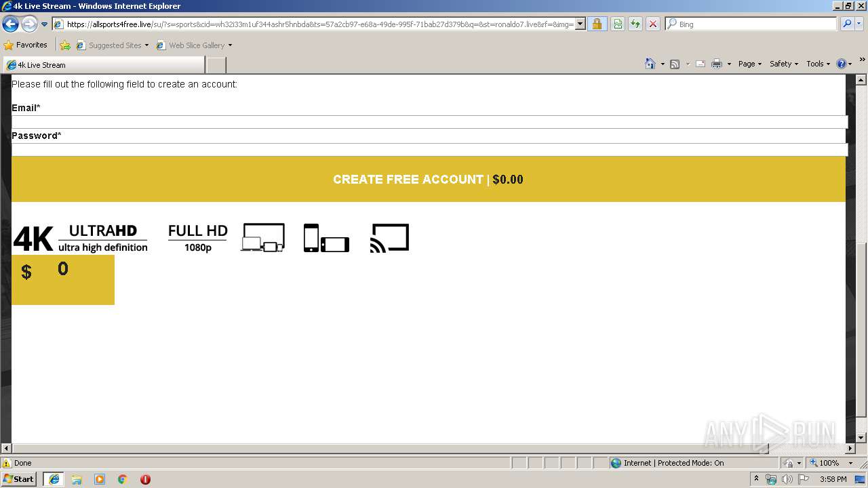This screenshot has width=868, height=488.
Task: Click the address bar URL field
Action: [x=319, y=24]
